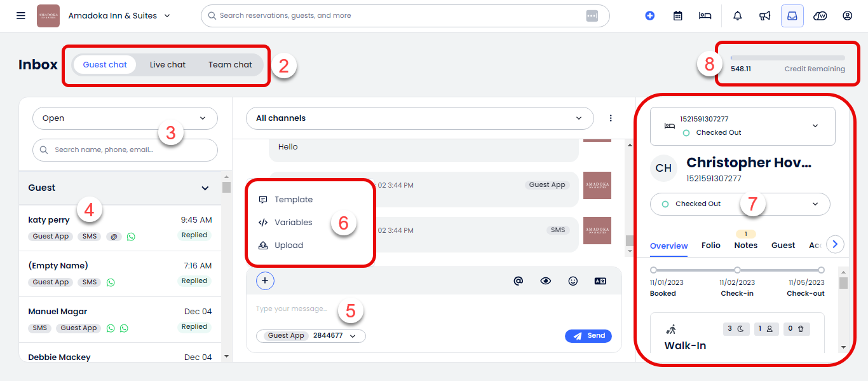868x381 pixels.
Task: Click the Check-out timeline marker
Action: tap(821, 270)
